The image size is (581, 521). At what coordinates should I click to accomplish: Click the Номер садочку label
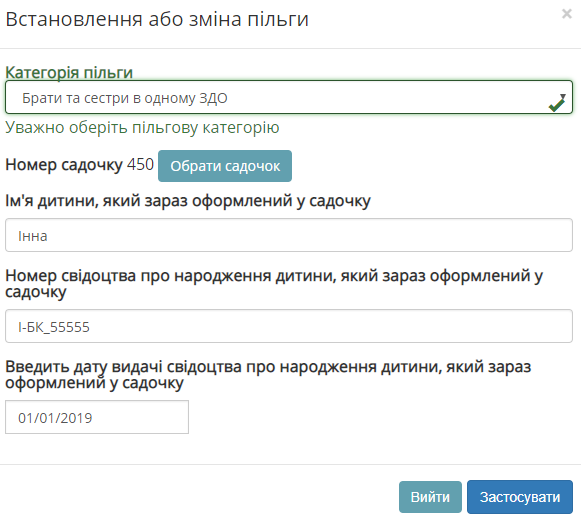64,165
